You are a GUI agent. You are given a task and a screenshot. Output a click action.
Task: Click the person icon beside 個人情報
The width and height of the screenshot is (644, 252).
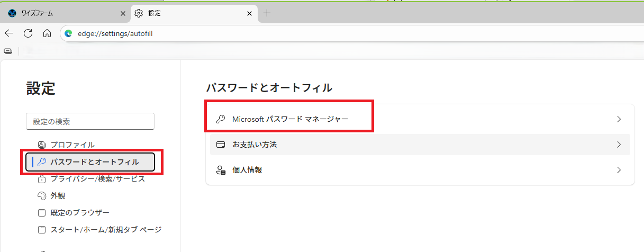click(x=221, y=170)
